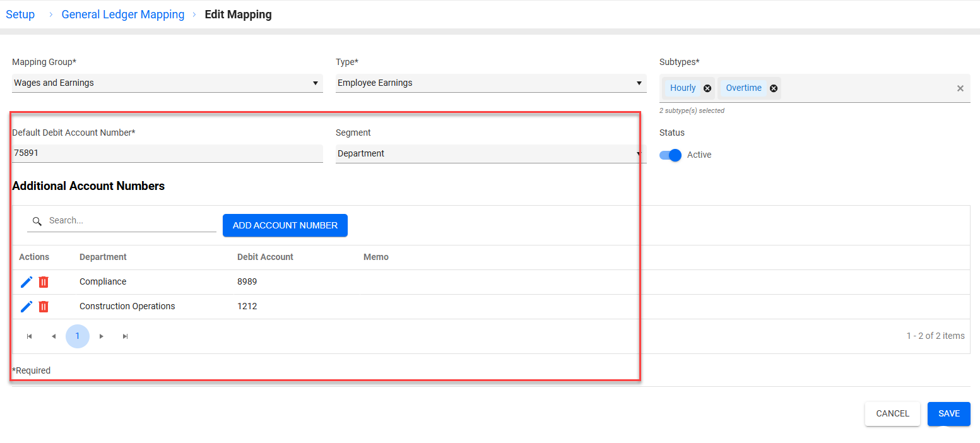This screenshot has width=980, height=443.
Task: Sort by the Memo column header
Action: (x=376, y=257)
